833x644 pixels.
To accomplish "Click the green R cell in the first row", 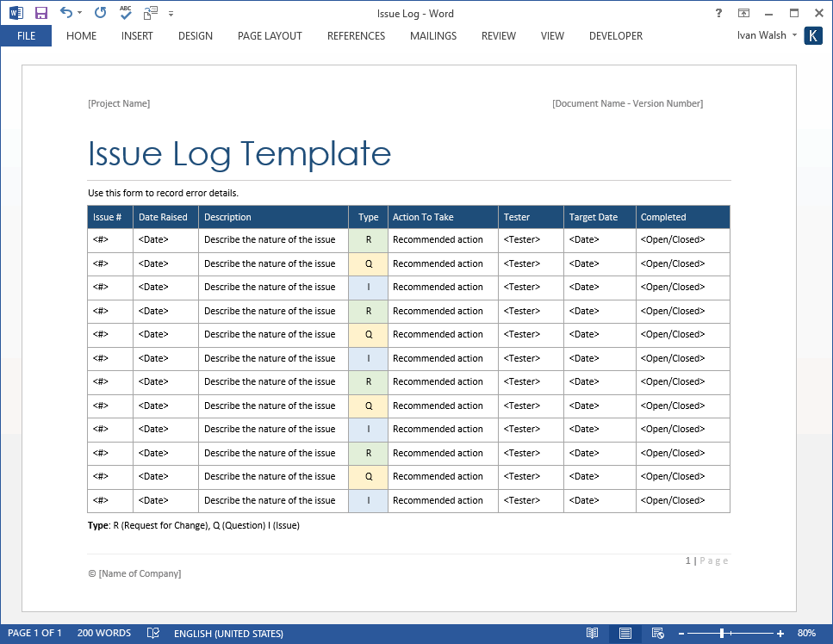I will click(368, 240).
